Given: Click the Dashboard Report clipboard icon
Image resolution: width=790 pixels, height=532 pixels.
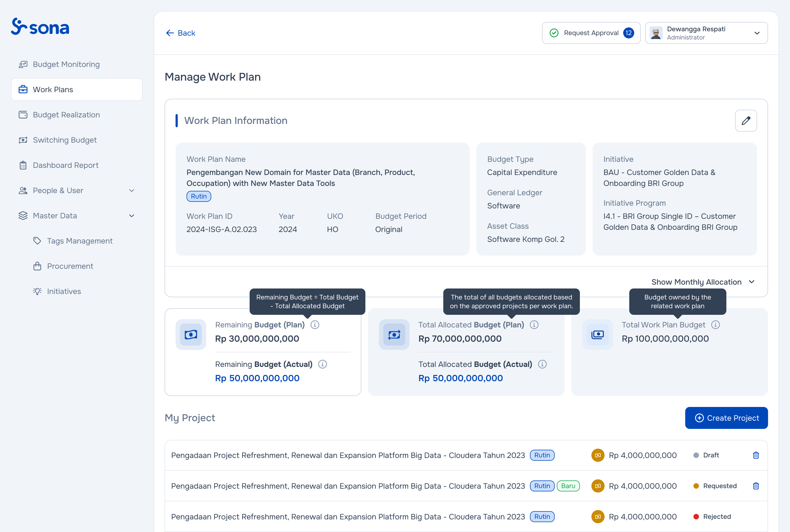Looking at the screenshot, I should (x=23, y=165).
